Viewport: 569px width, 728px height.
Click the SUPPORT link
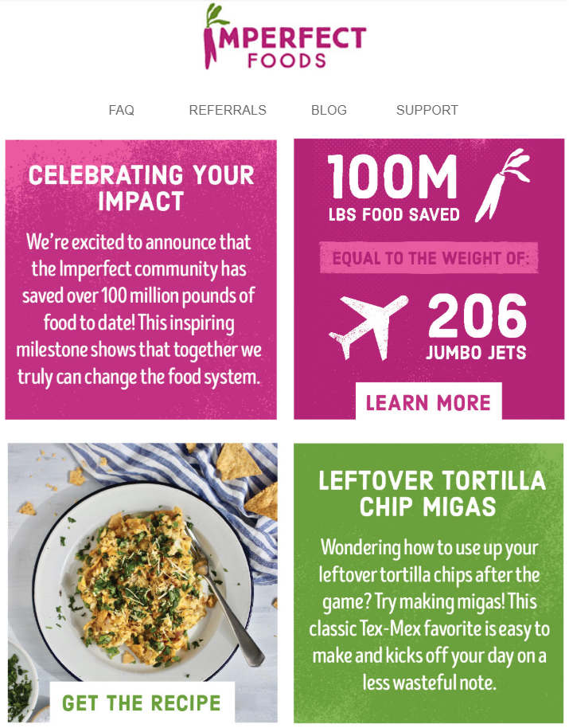pyautogui.click(x=427, y=110)
